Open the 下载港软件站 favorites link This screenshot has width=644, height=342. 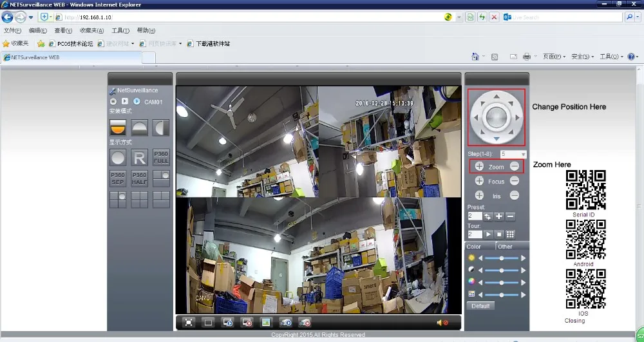click(209, 44)
